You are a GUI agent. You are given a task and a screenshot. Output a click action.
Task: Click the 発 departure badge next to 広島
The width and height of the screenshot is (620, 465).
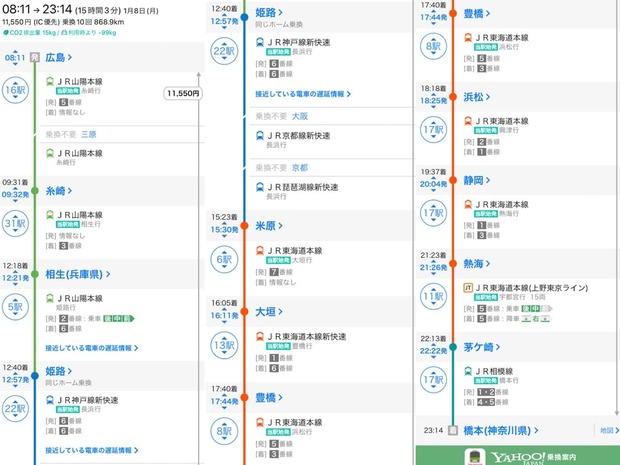(35, 57)
